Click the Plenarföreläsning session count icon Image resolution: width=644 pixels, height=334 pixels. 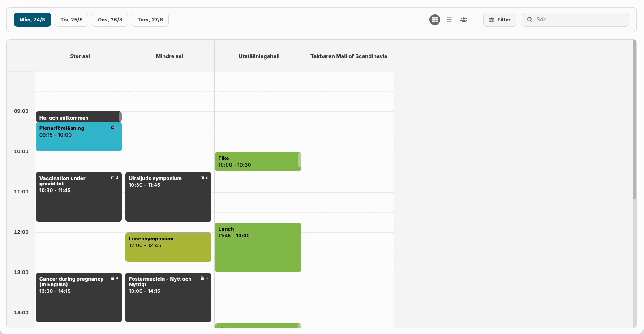click(113, 128)
